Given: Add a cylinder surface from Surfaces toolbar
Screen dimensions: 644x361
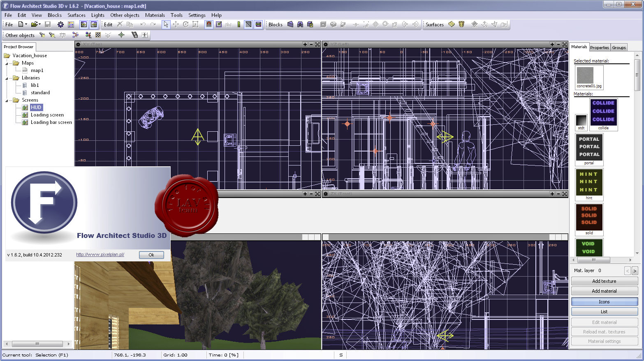Looking at the screenshot, I should pyautogui.click(x=461, y=24).
